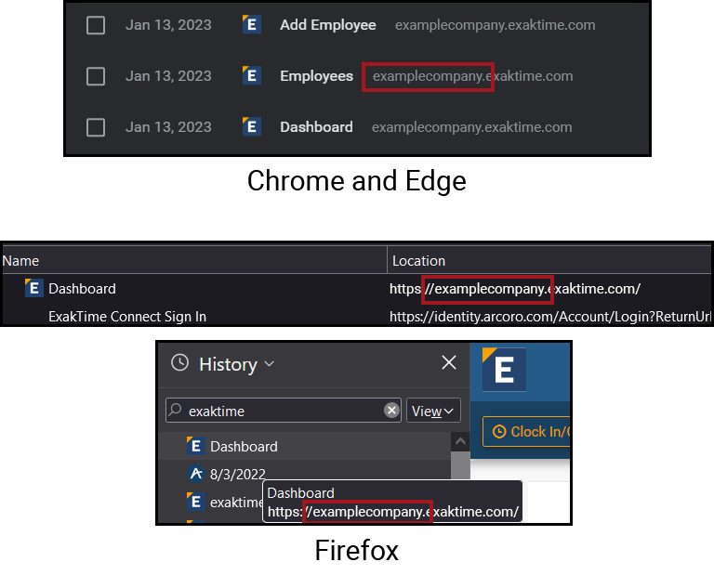The image size is (714, 588).
Task: Select the checkbox next to Employees entry
Action: (96, 76)
